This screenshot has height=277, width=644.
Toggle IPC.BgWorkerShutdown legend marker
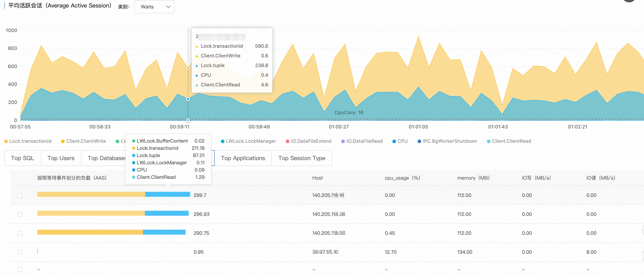pos(419,141)
